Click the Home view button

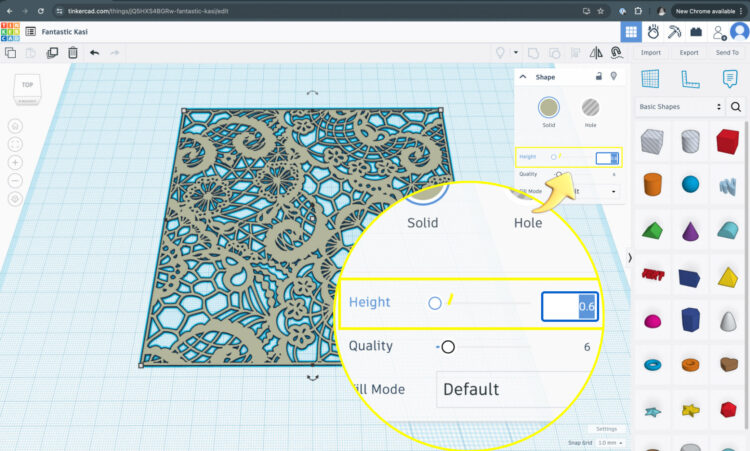coord(15,126)
